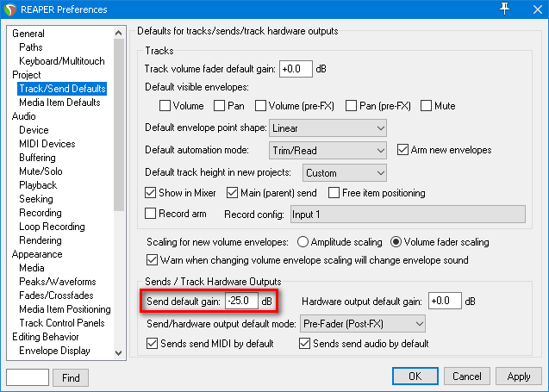Open Default track height Custom dropdown

pyautogui.click(x=345, y=173)
